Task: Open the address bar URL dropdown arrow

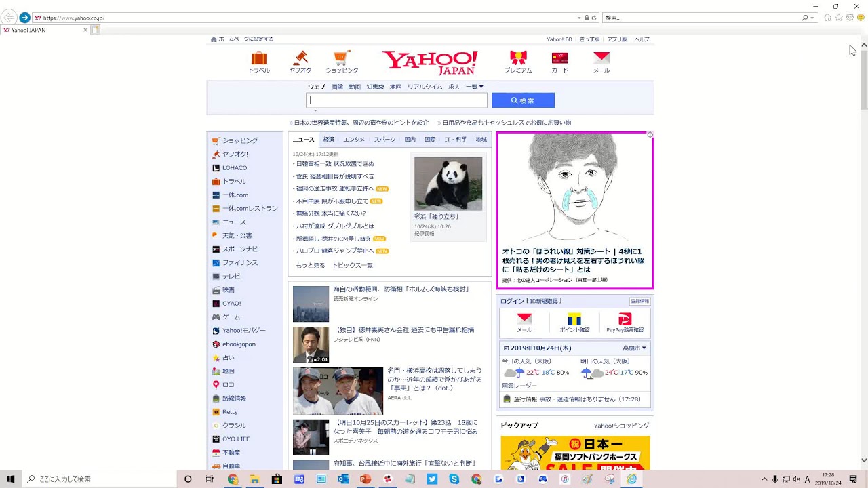Action: point(579,18)
